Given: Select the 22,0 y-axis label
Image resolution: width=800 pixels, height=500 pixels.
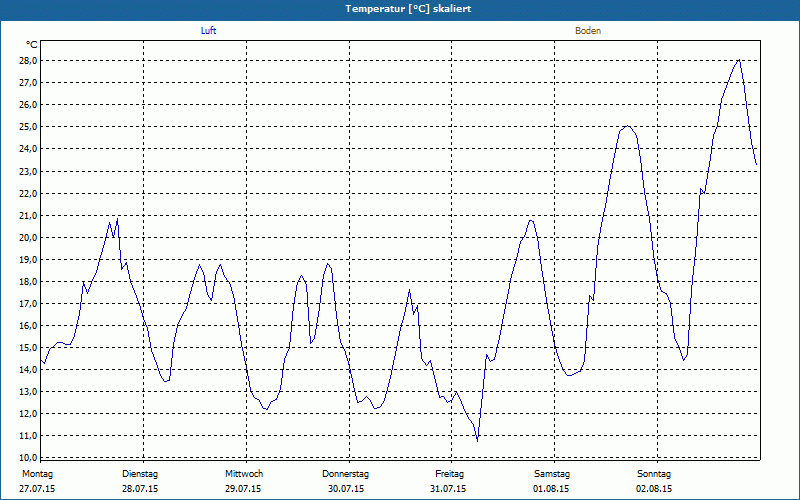Looking at the screenshot, I should coord(28,193).
